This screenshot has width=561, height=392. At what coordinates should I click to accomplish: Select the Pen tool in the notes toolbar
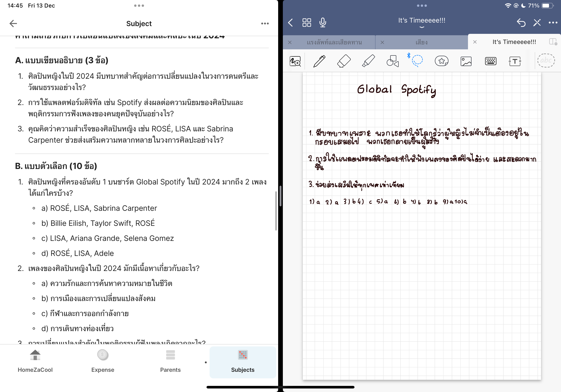click(x=319, y=61)
